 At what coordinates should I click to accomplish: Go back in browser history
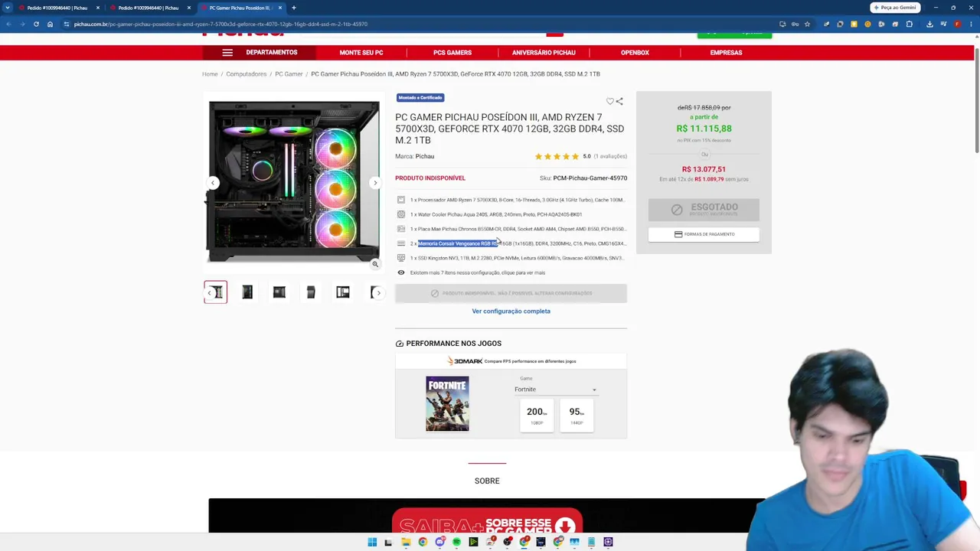click(8, 24)
